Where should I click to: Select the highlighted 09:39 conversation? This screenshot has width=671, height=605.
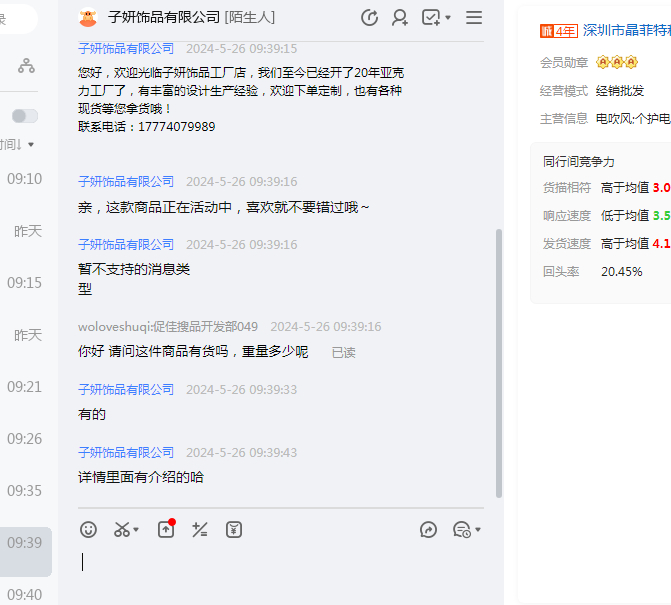(26, 552)
